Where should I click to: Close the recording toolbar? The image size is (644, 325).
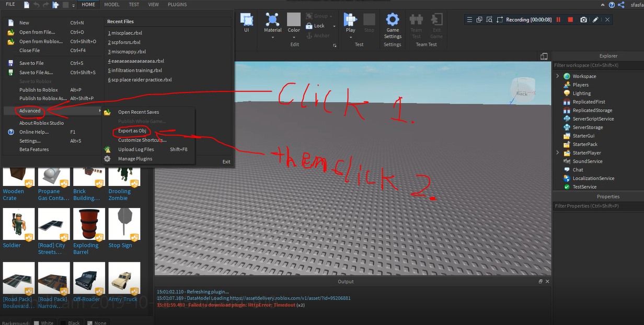click(608, 19)
